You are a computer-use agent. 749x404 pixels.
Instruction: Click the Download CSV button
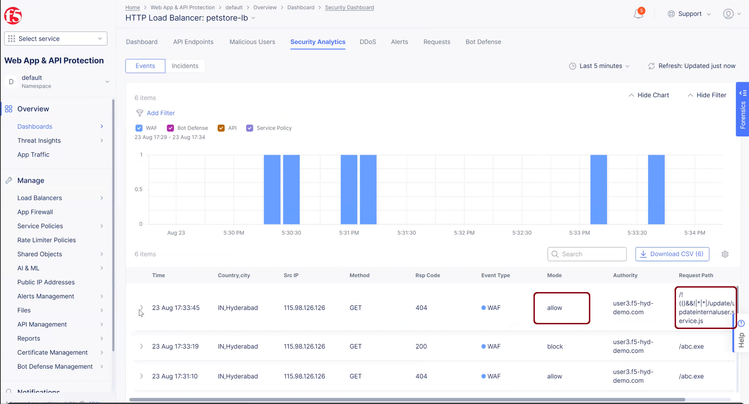click(x=672, y=254)
